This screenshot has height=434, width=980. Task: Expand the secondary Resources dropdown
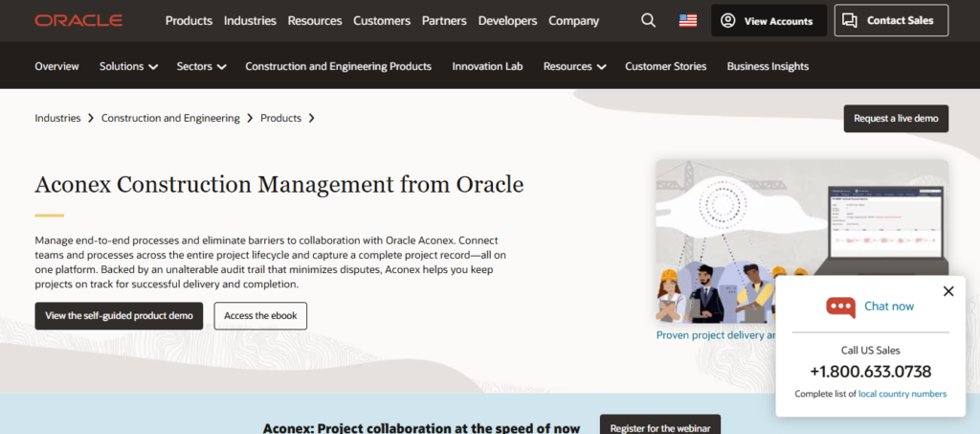(x=574, y=66)
